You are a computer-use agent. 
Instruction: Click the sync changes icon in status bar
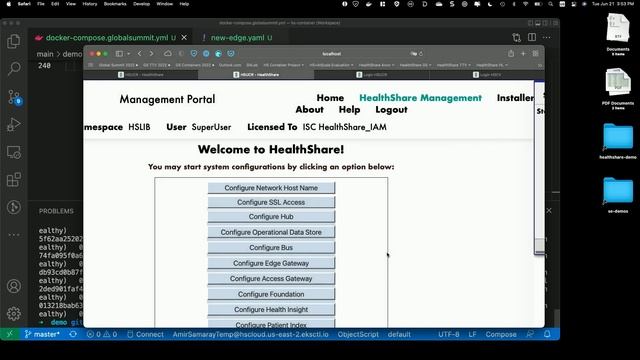[x=73, y=334]
